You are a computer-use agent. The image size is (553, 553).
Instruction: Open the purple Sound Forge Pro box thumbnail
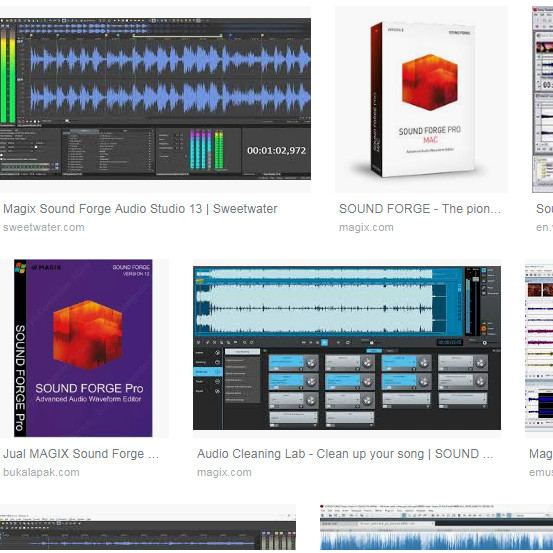click(x=84, y=348)
